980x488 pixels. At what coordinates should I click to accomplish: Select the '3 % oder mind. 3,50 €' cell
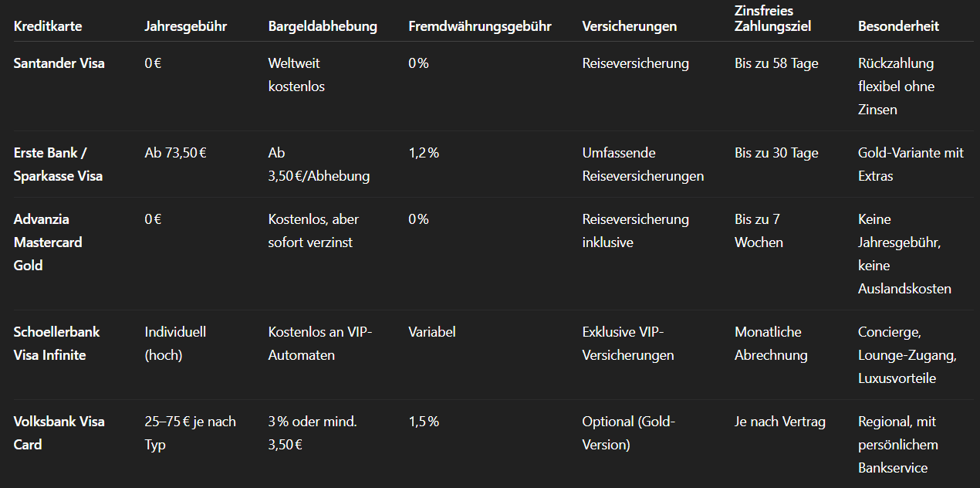point(312,433)
